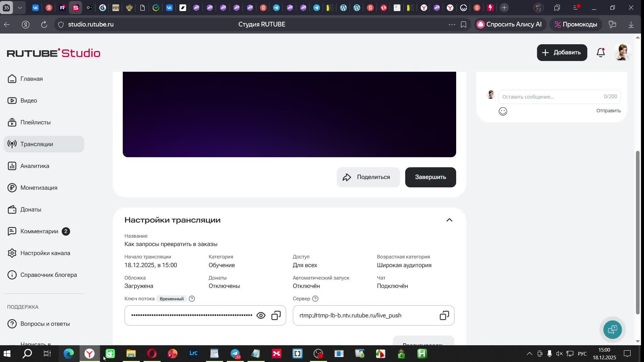Open browser tab groups dropdown arrow

tap(20, 8)
